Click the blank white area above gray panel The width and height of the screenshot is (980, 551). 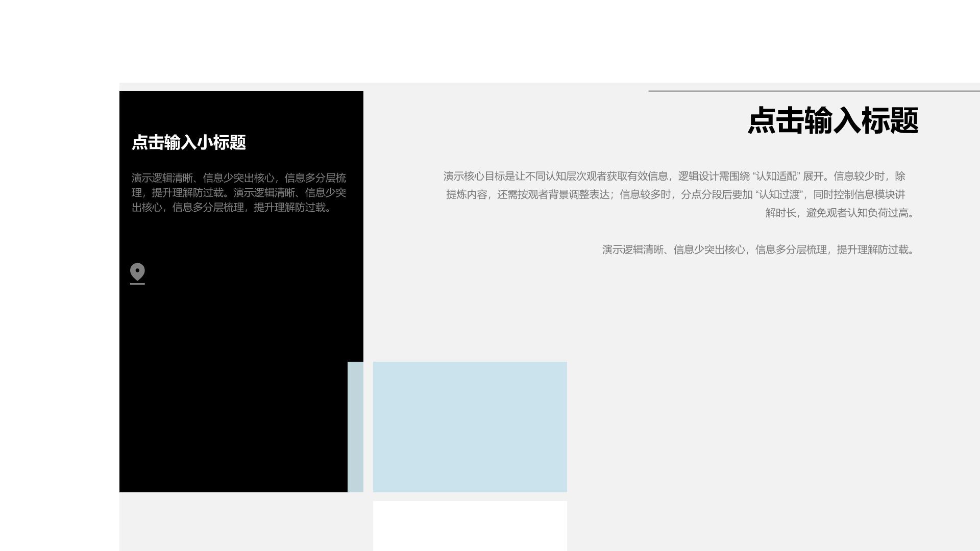click(x=490, y=41)
